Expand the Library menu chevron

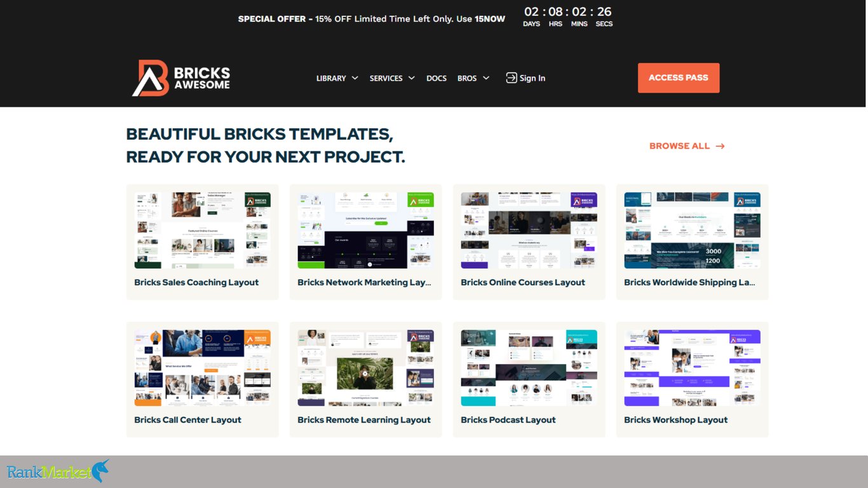[355, 78]
